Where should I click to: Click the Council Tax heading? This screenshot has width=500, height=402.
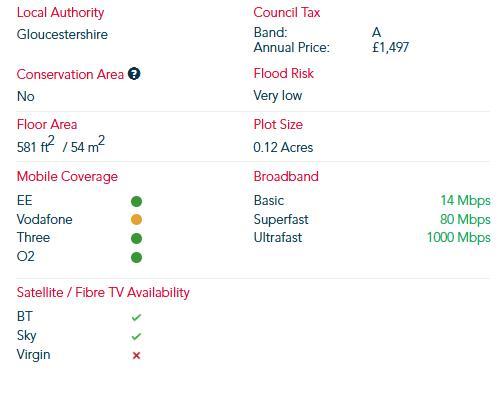(x=287, y=12)
